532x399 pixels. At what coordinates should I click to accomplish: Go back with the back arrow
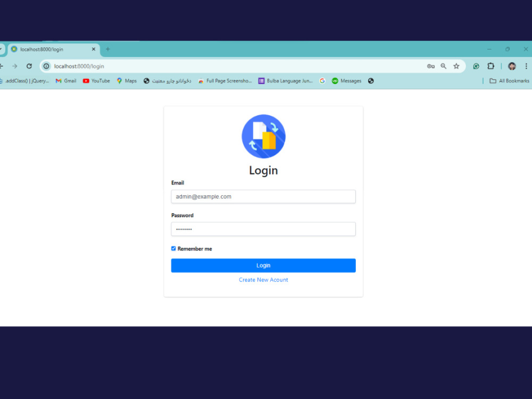pyautogui.click(x=2, y=66)
